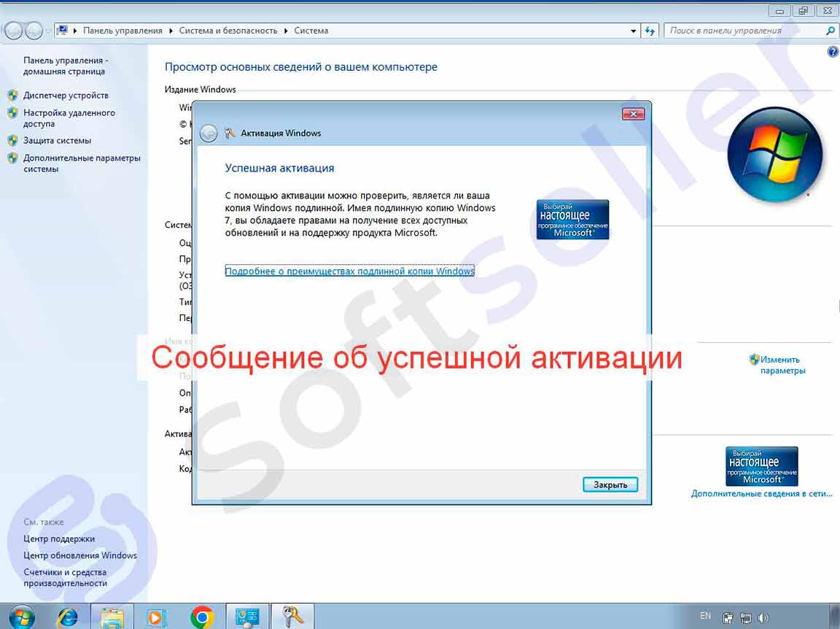Open the Windows Start menu orb
This screenshot has height=629, width=840.
click(x=21, y=617)
